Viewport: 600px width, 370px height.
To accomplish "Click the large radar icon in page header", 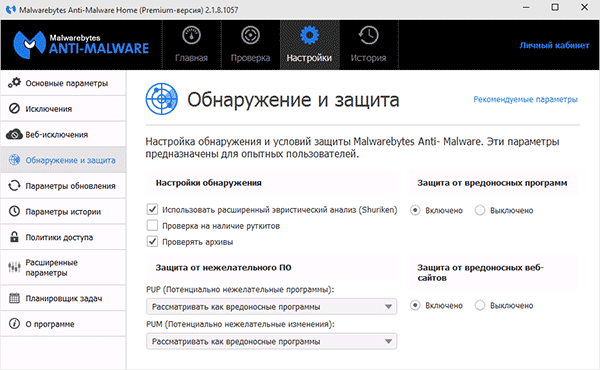I will click(x=161, y=99).
